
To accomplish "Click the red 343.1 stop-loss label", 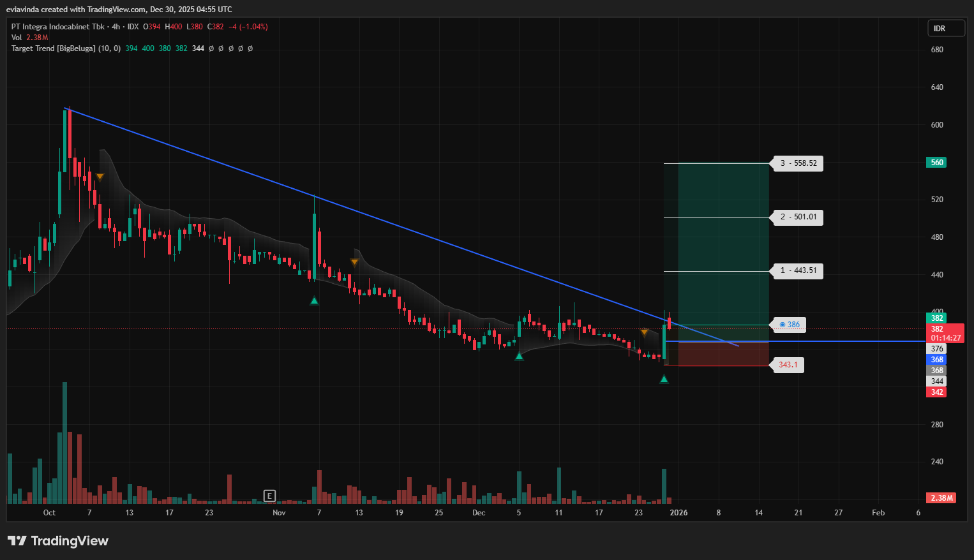I will pos(788,365).
